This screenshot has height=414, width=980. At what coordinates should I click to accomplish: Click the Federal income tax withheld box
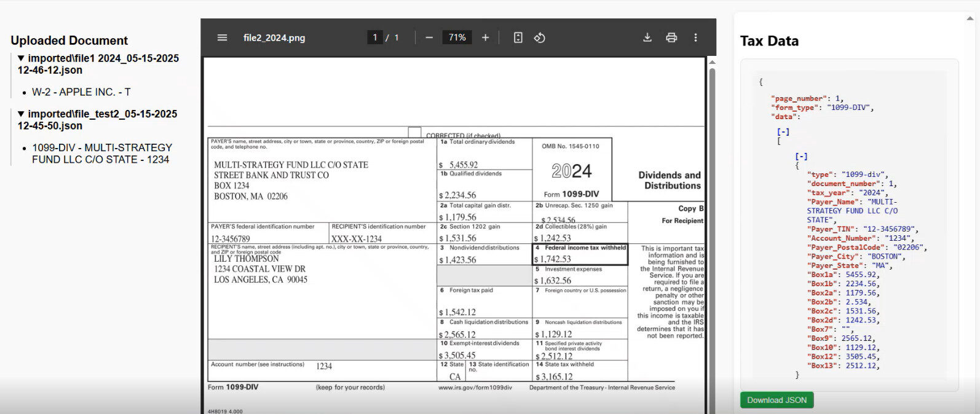[x=580, y=254]
